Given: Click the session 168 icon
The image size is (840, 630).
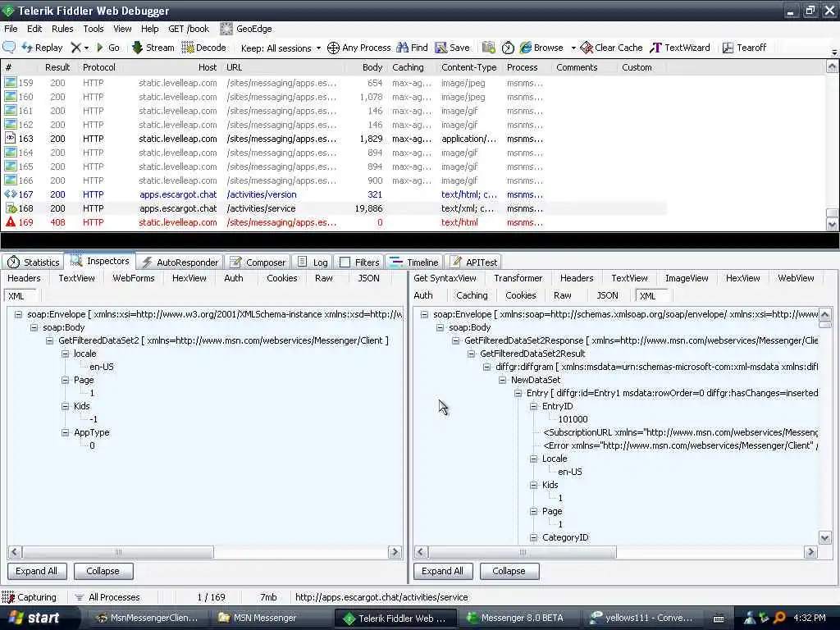Looking at the screenshot, I should click(11, 208).
